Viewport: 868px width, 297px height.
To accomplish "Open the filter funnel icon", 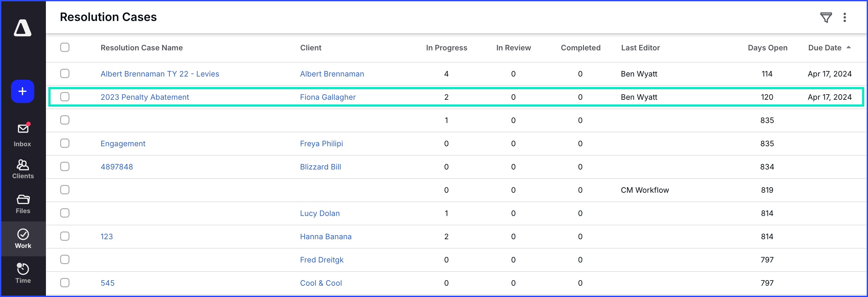I will pos(826,17).
